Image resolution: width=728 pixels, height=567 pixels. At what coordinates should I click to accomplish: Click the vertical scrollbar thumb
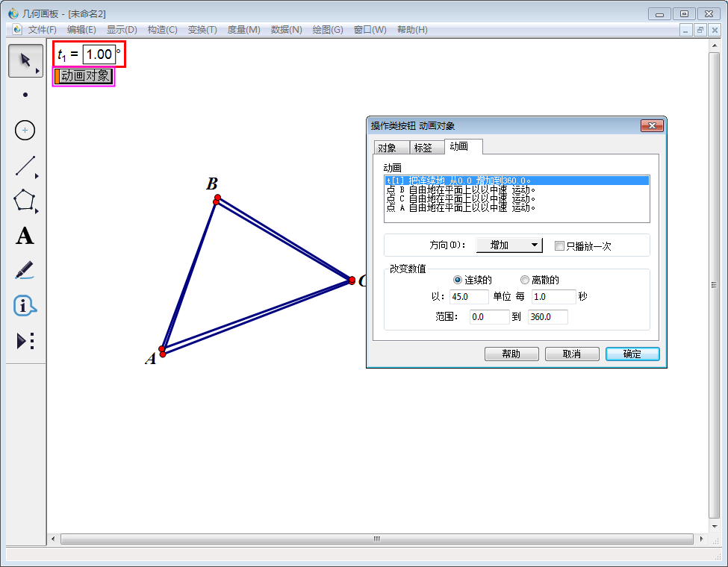point(714,285)
